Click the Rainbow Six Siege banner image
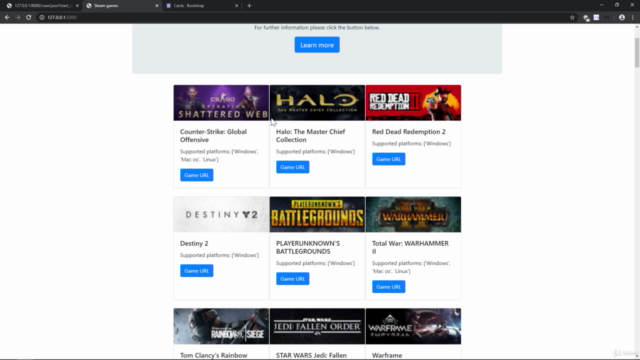The image size is (640, 360). [221, 326]
